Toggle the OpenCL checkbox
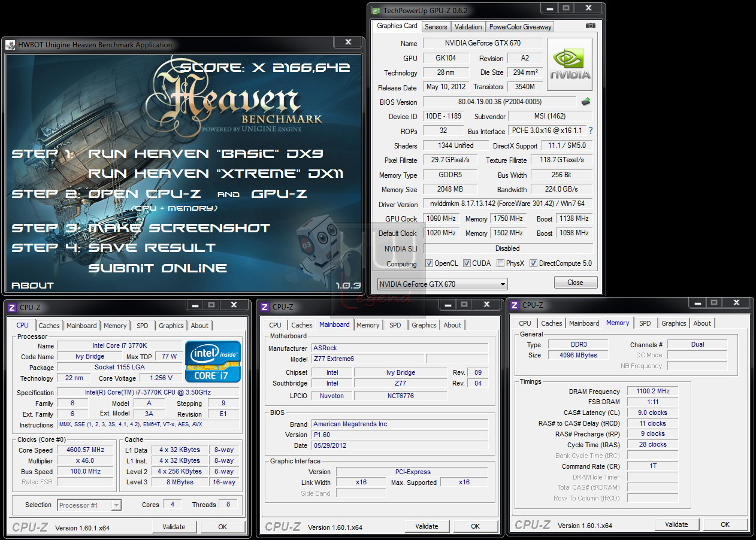The width and height of the screenshot is (756, 540). (429, 263)
